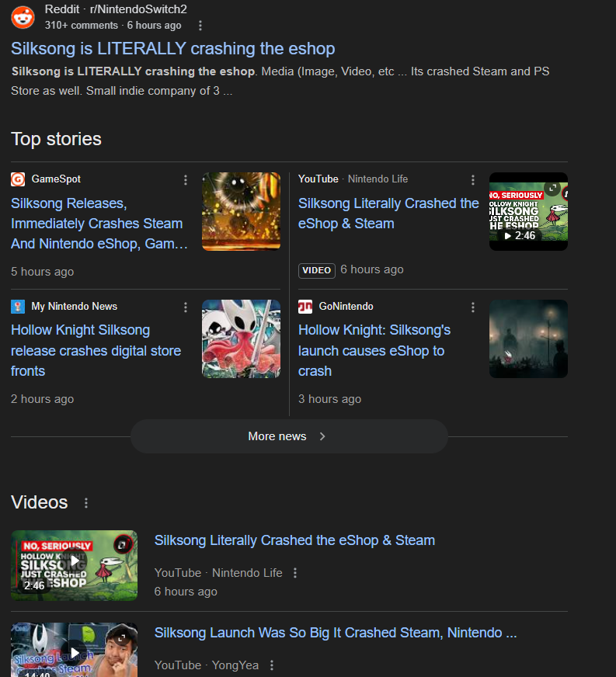Play the YongYea Silksong Launch video thumbnail
Viewport: 616px width, 677px height.
click(x=75, y=650)
